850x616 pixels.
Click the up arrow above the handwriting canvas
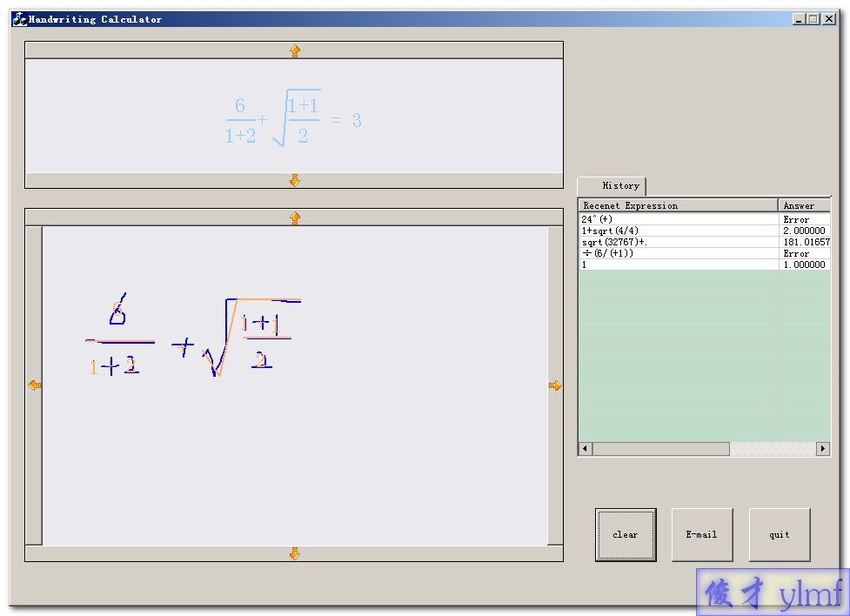tap(294, 218)
